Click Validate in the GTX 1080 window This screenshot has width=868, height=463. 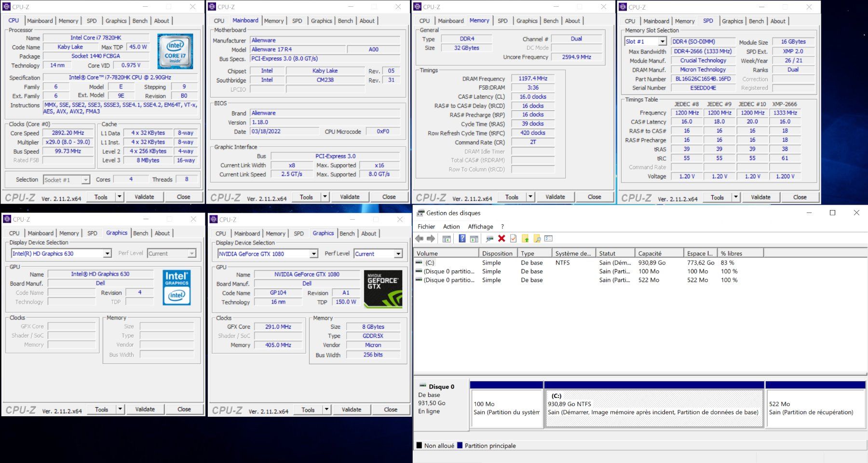[352, 410]
